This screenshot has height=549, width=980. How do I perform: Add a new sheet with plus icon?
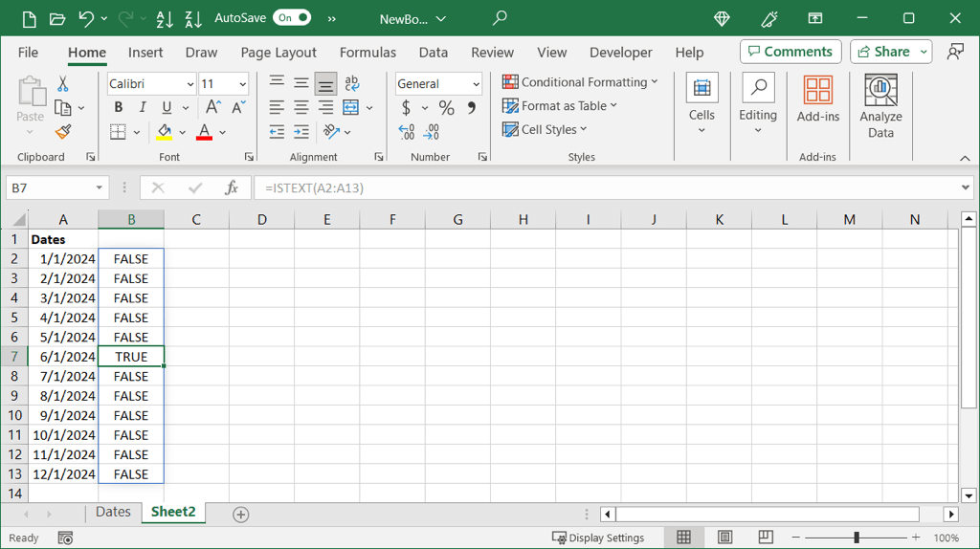(241, 515)
